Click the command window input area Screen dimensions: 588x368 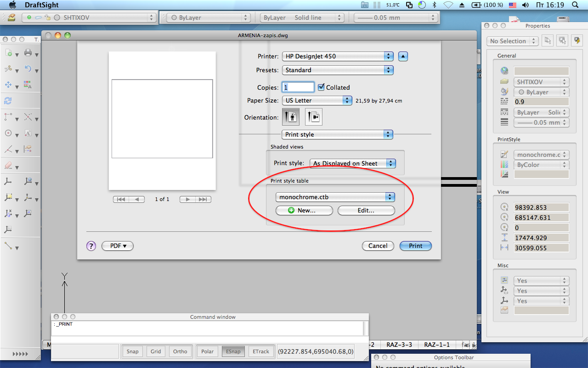[208, 328]
